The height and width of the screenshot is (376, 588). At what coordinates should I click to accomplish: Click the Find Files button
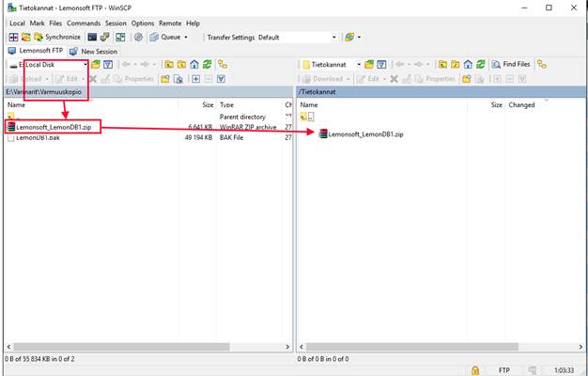(x=511, y=65)
